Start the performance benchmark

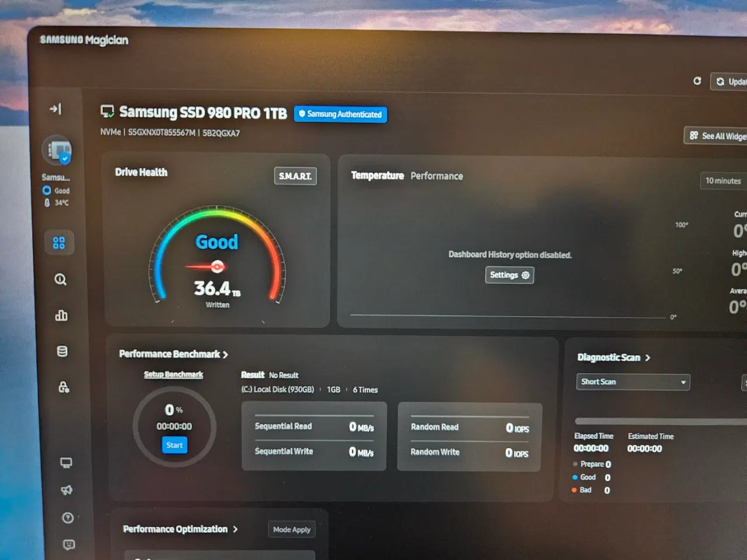point(174,445)
